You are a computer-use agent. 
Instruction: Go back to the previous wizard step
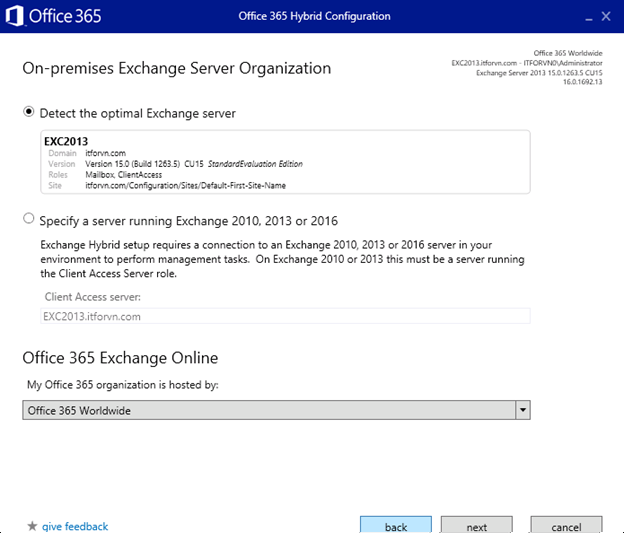coord(395,526)
